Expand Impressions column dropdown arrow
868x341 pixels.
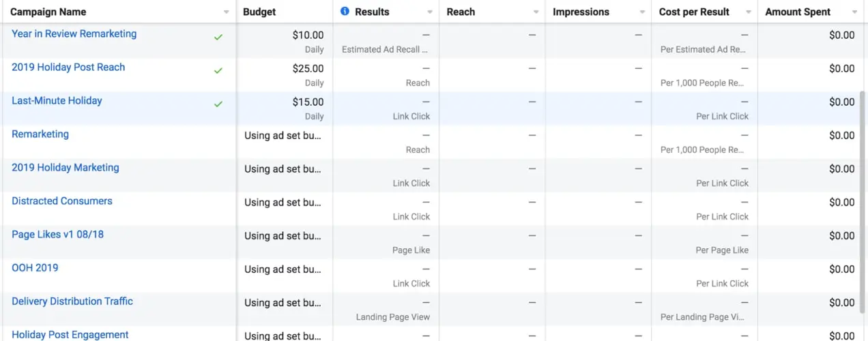[x=642, y=12]
